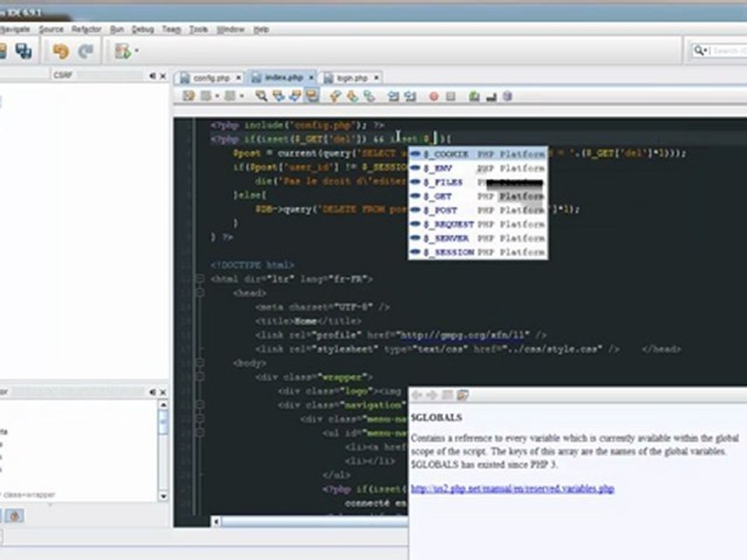
Task: Open the Run menu
Action: tap(117, 30)
